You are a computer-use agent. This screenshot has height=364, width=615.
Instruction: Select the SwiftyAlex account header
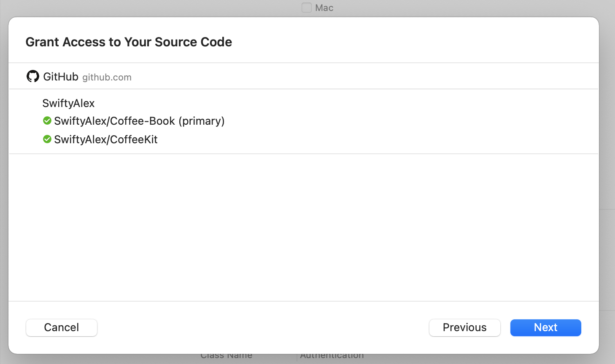[x=68, y=103]
